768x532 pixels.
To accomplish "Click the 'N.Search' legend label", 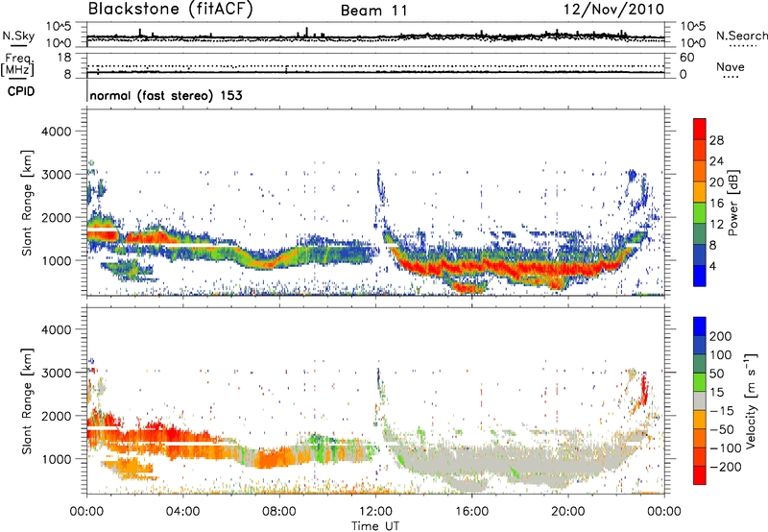I will pos(742,36).
